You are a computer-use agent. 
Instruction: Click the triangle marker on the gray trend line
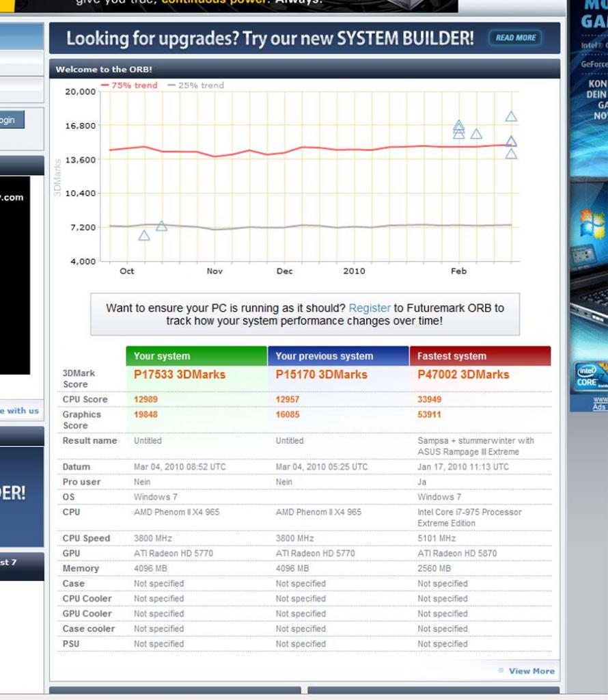(x=161, y=226)
